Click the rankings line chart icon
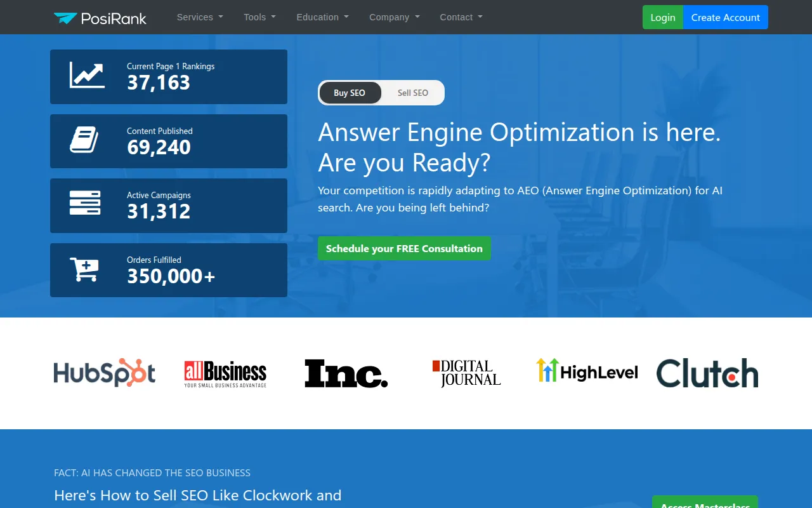The width and height of the screenshot is (812, 508). (x=87, y=75)
